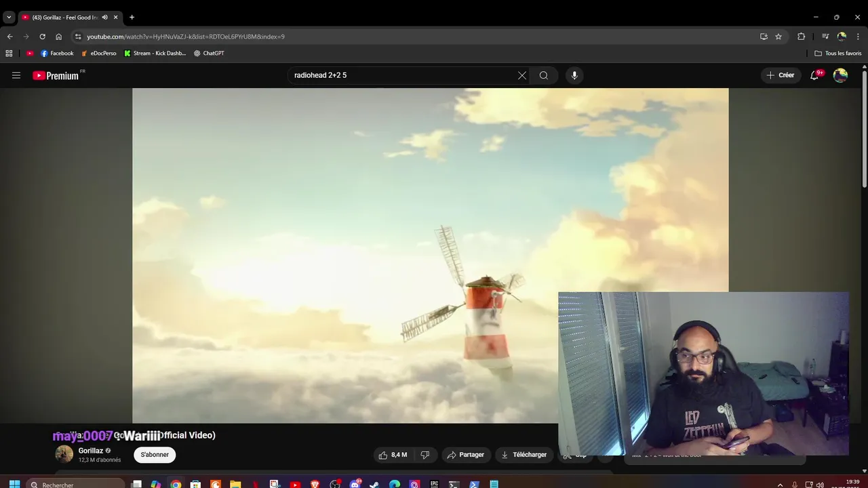Open Gorillaz channel name link
The image size is (868, 488).
(x=91, y=451)
